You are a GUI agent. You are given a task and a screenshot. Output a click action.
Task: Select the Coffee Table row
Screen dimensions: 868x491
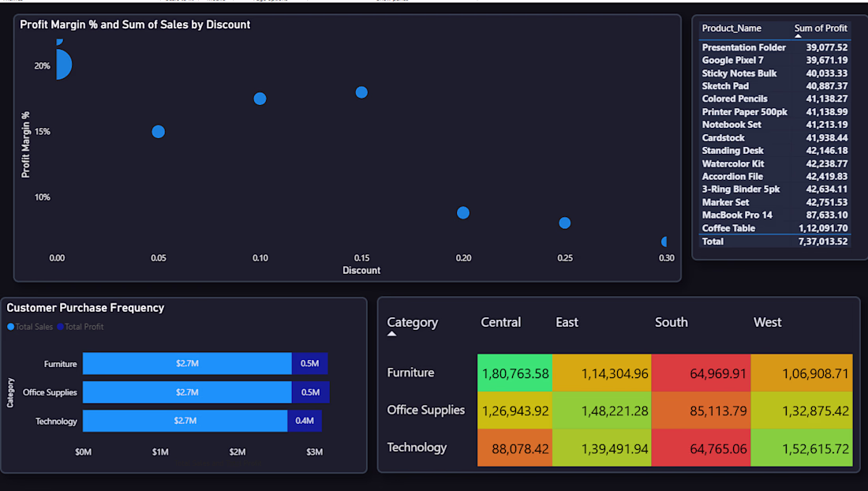tap(774, 228)
